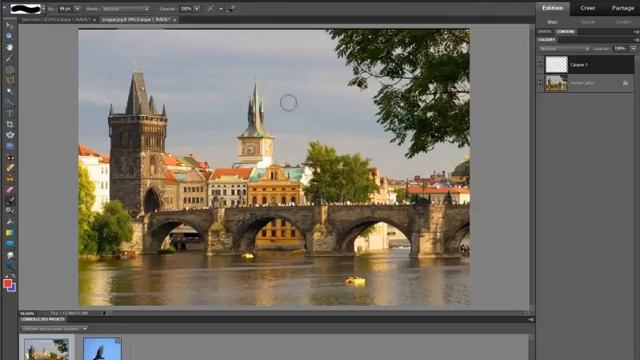
Task: Select the Blur tool
Action: [9, 255]
